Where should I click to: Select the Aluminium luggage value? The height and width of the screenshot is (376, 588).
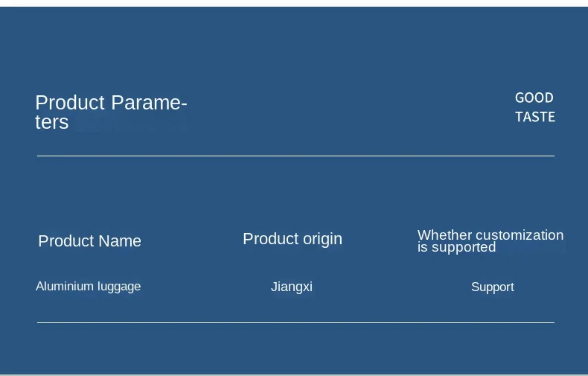pos(88,287)
